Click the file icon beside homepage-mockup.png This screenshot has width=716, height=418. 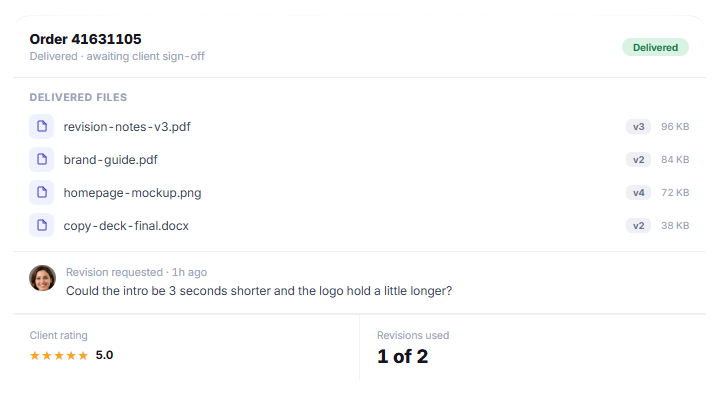click(x=42, y=192)
